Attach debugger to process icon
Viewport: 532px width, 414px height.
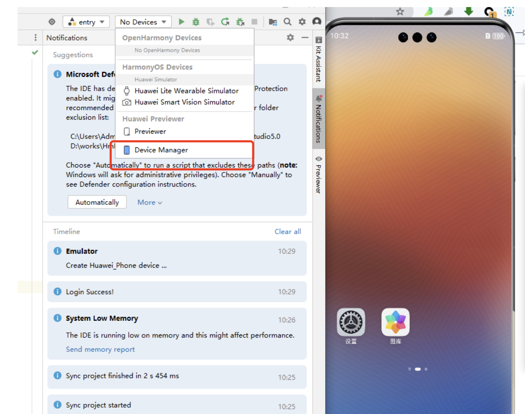point(240,22)
